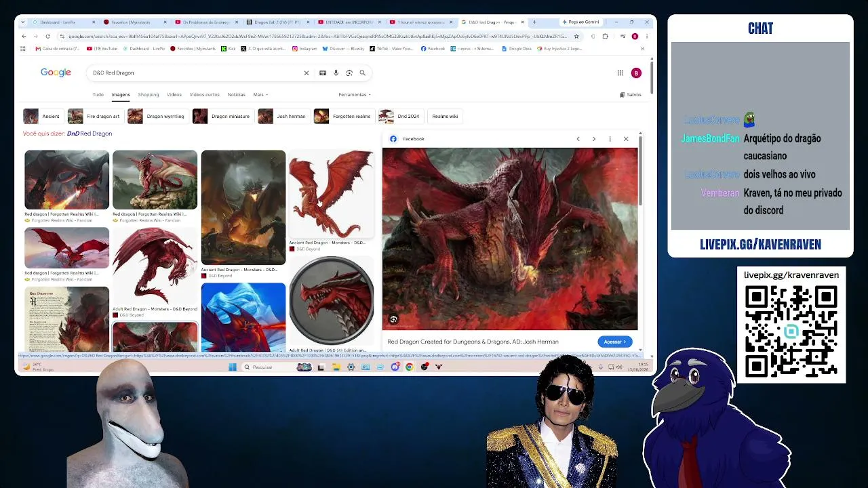The height and width of the screenshot is (488, 868).
Task: Switch to the Vídeos results tab
Action: point(174,95)
